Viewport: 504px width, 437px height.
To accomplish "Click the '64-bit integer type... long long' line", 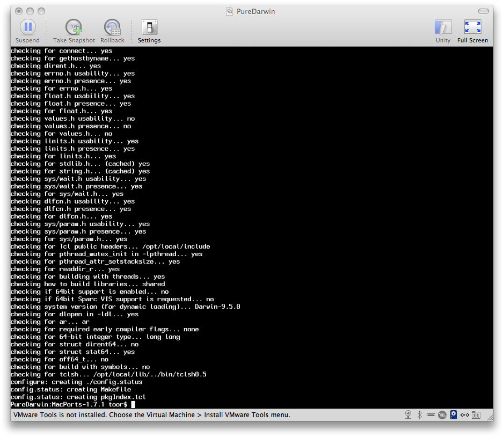I will (95, 337).
